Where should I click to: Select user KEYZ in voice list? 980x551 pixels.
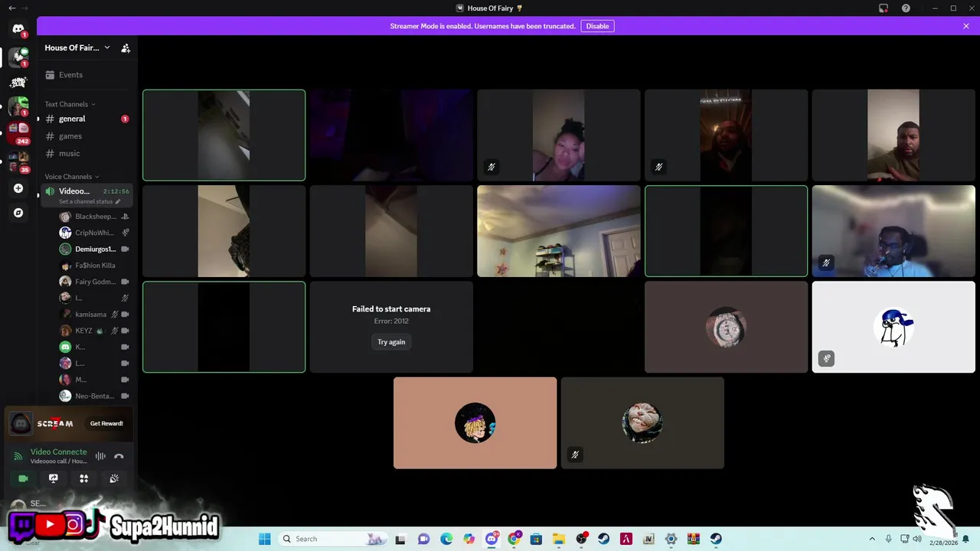click(94, 331)
